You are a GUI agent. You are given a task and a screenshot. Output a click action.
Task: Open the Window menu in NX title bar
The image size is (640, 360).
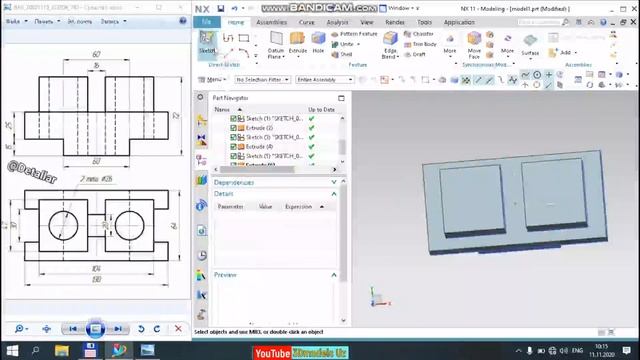(400, 8)
